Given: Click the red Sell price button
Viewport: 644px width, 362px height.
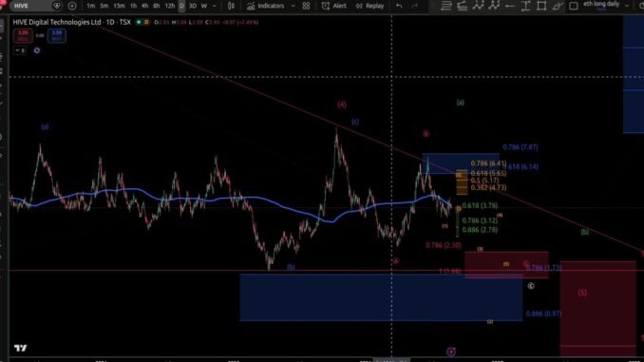Looking at the screenshot, I should pyautogui.click(x=23, y=36).
